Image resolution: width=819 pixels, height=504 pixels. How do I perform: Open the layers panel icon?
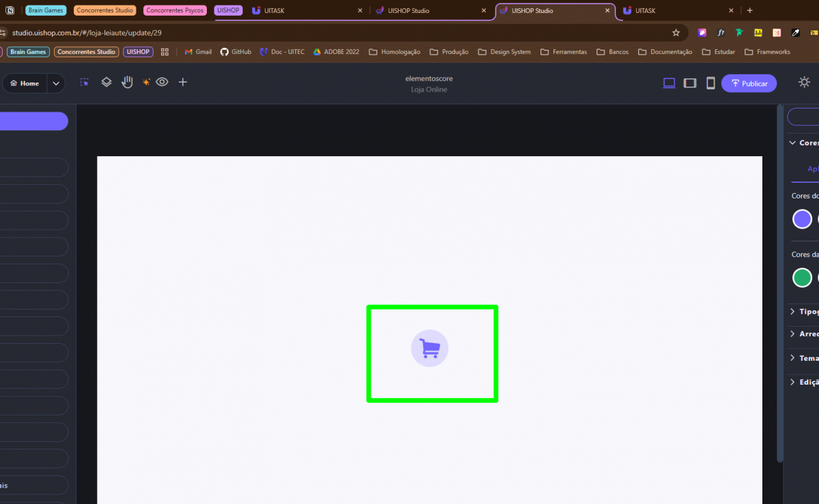[106, 83]
